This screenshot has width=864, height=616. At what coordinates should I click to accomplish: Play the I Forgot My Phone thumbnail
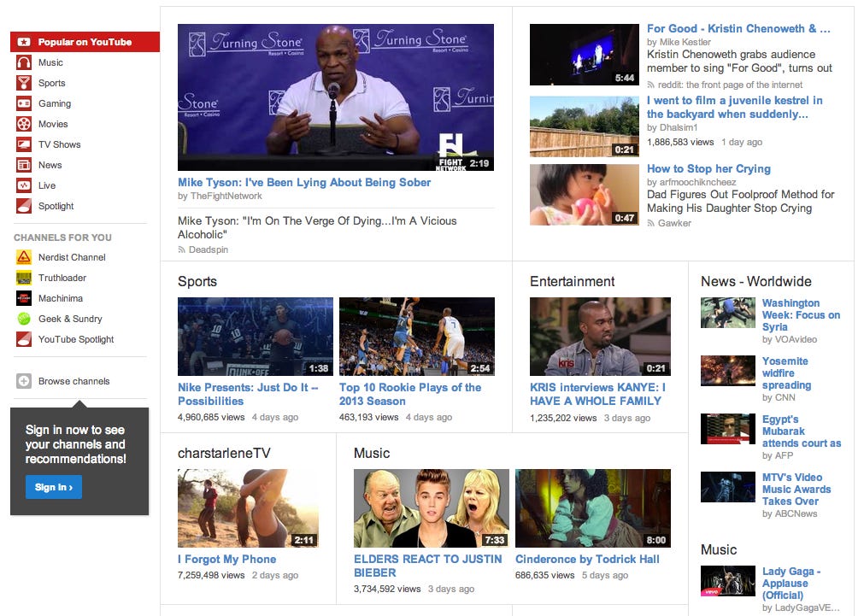coord(248,508)
